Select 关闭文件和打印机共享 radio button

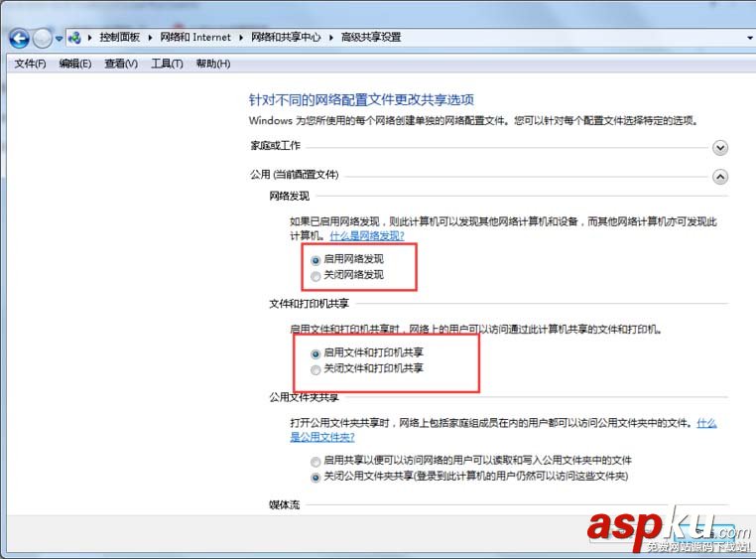click(315, 370)
